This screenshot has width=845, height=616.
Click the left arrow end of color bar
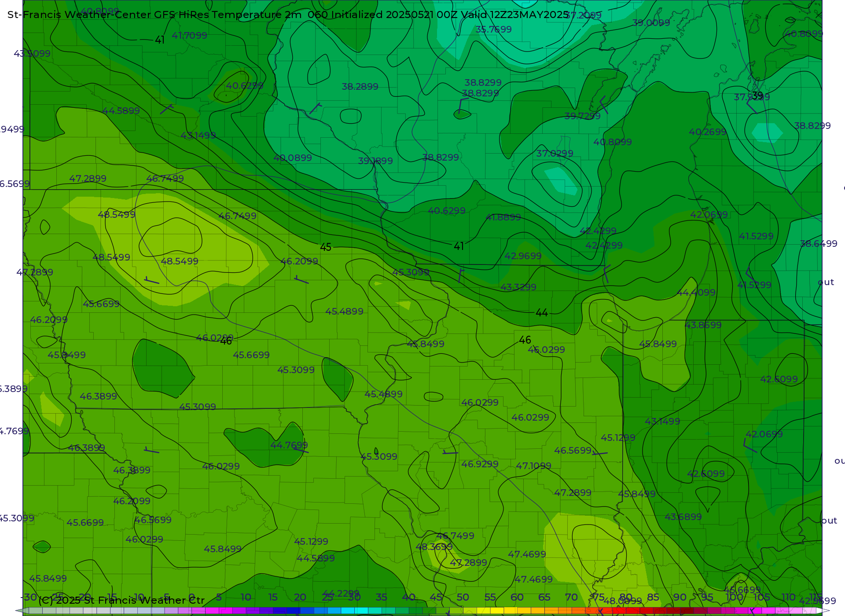point(21,611)
